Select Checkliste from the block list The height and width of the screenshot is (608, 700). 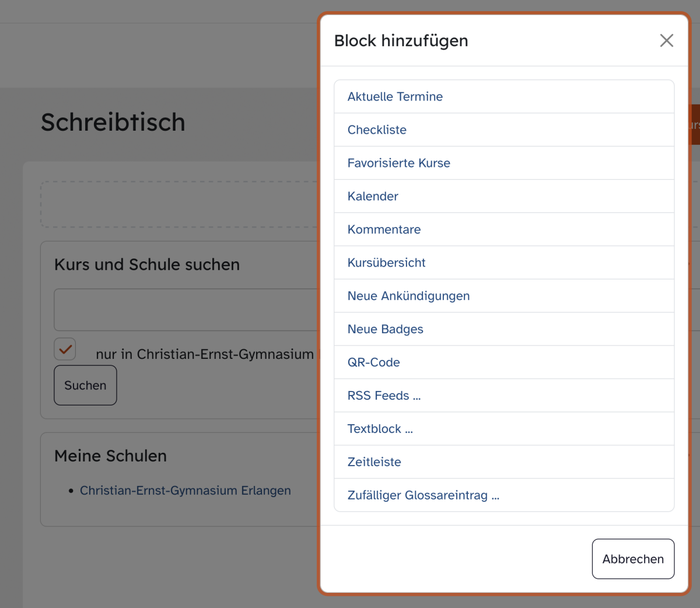377,130
